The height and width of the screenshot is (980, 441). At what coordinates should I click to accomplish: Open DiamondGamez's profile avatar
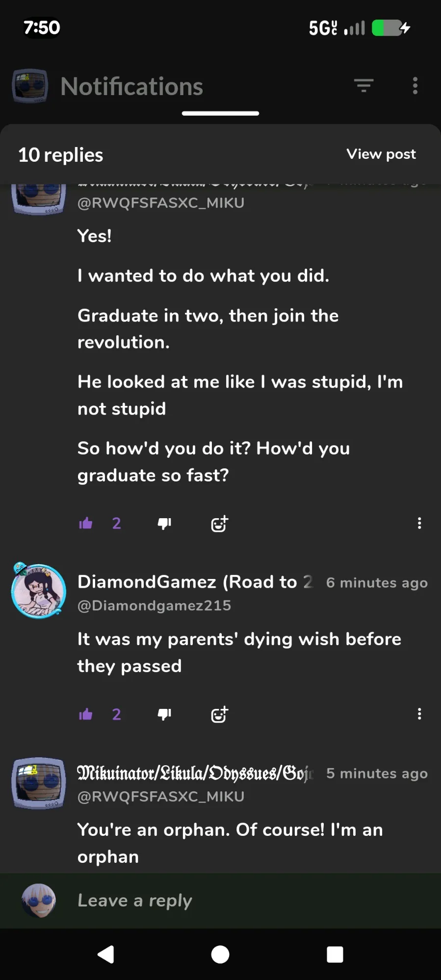coord(39,591)
